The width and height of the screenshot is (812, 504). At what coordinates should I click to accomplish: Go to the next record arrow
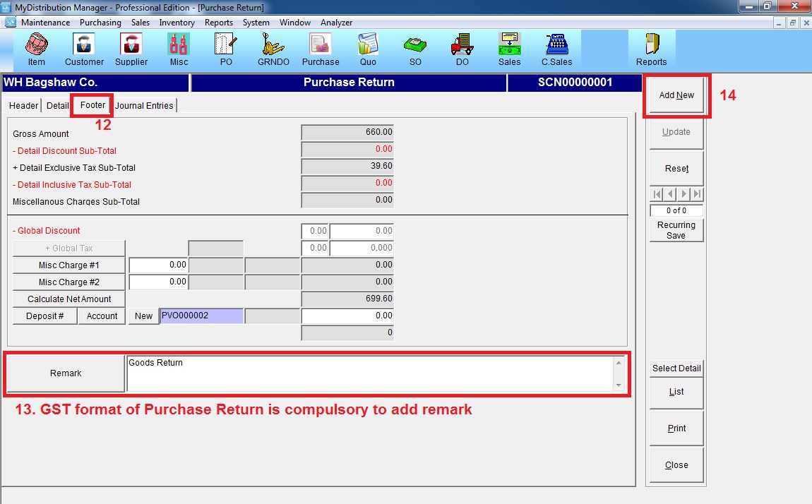[683, 194]
